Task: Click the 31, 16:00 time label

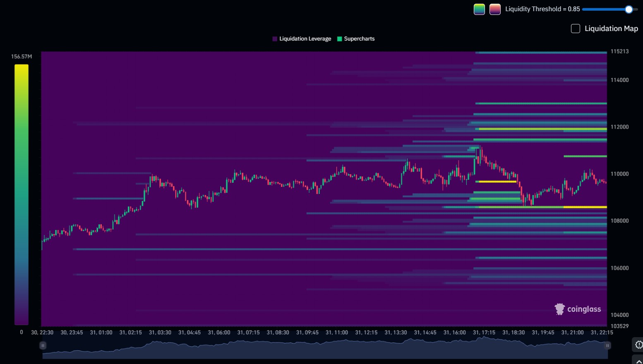Action: (454, 333)
